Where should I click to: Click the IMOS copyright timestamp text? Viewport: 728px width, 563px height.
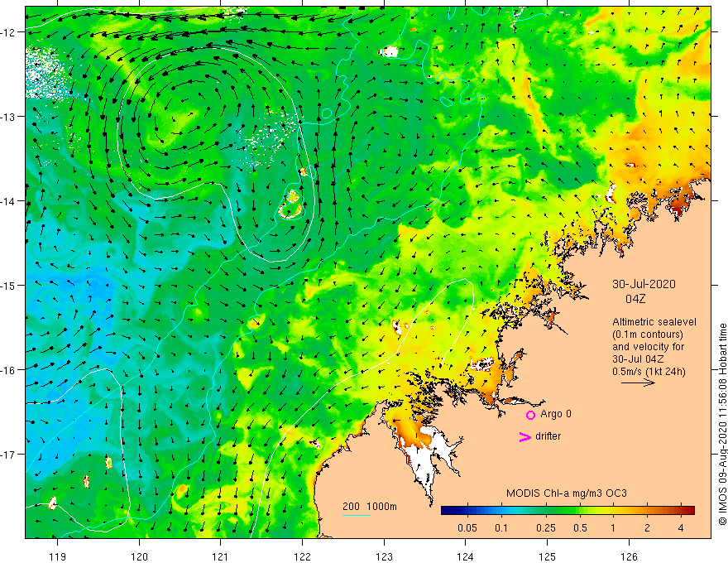pyautogui.click(x=722, y=424)
